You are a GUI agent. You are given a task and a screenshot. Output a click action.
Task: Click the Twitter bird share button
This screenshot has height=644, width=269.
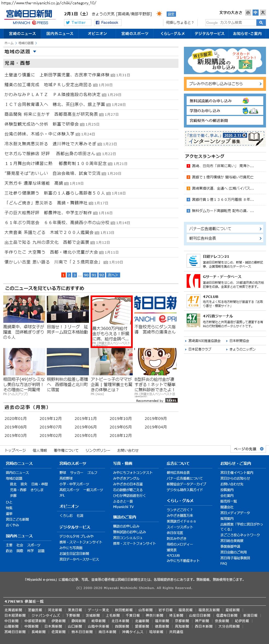pos(77,22)
